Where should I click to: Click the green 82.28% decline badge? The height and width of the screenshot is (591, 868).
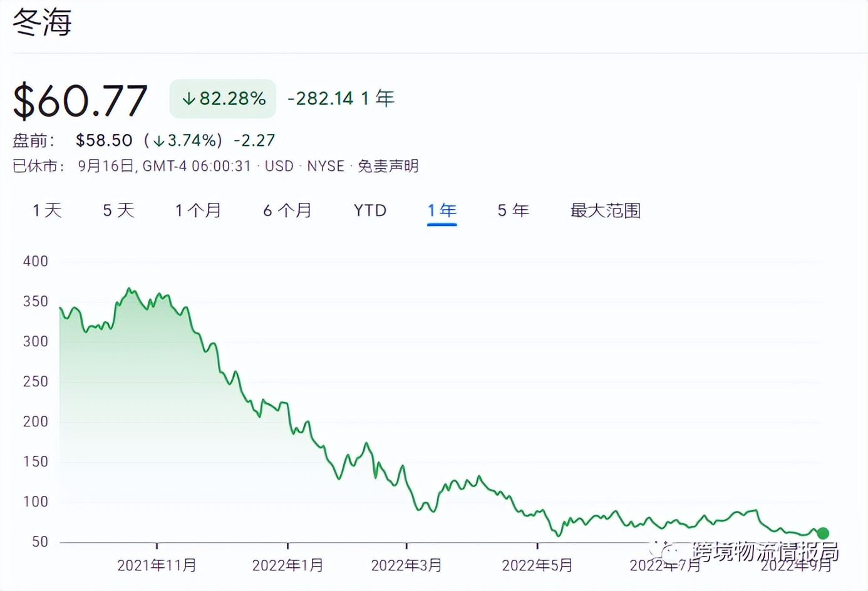(x=222, y=98)
